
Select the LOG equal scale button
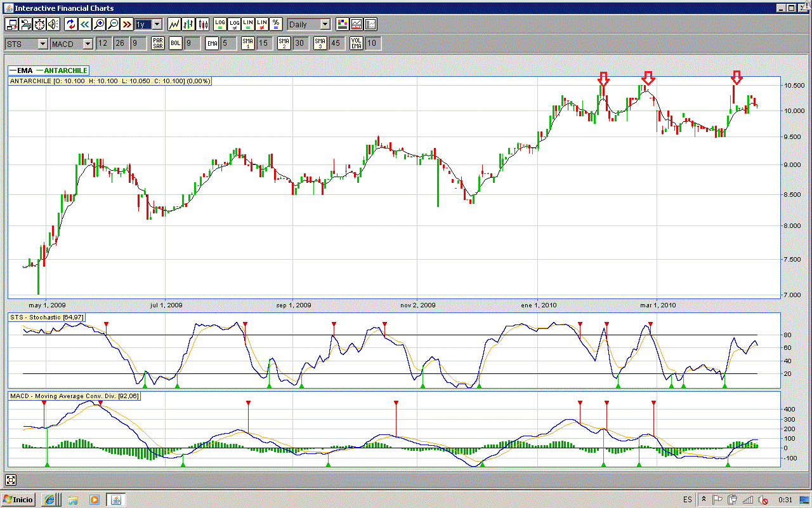220,24
